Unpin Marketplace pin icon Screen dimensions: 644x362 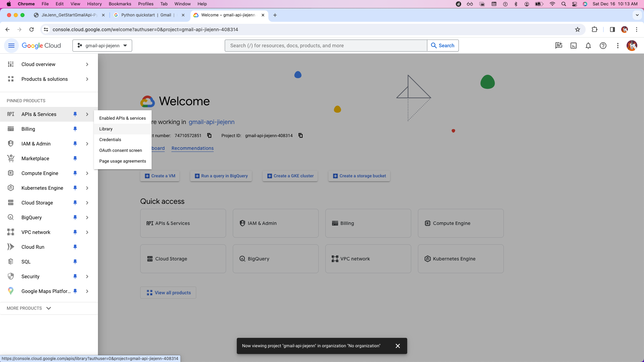(x=75, y=159)
